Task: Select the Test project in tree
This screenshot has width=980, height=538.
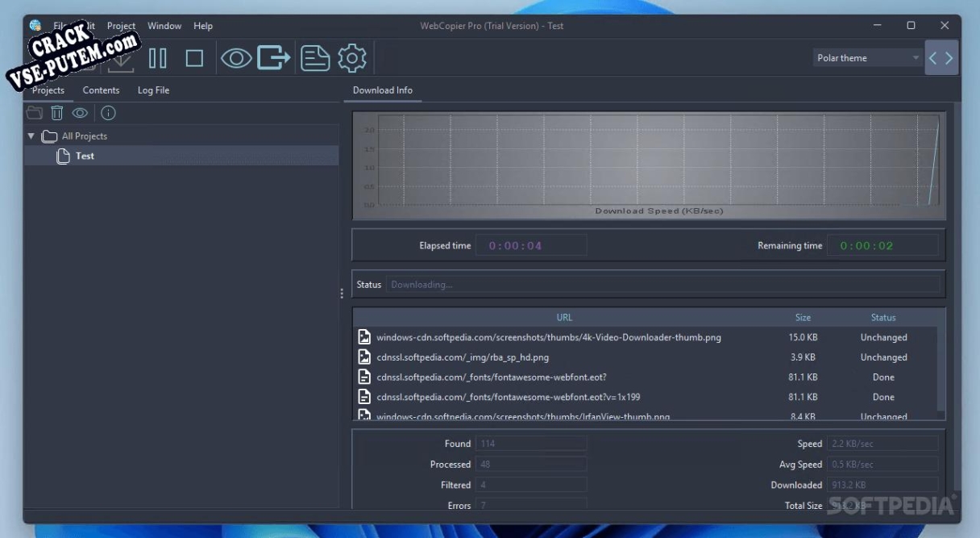Action: click(x=181, y=156)
